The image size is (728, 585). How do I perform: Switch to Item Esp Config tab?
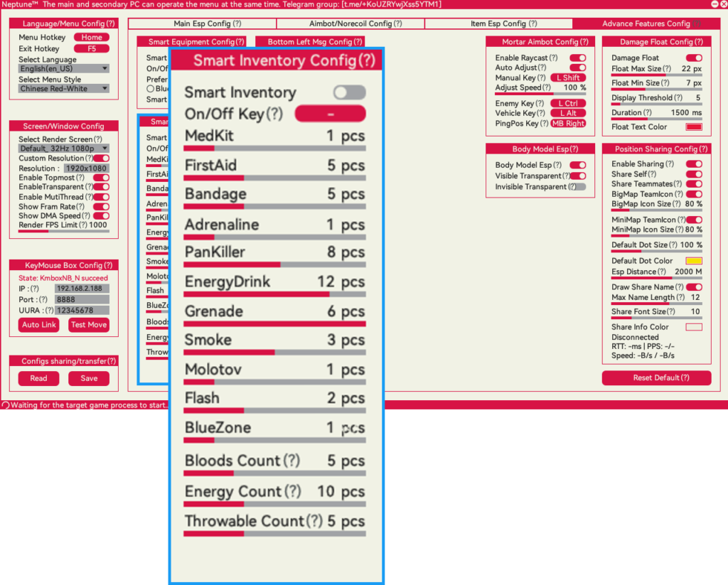498,23
